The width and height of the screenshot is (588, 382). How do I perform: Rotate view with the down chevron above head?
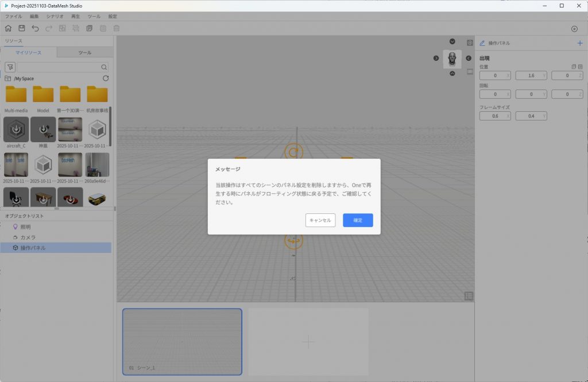452,41
